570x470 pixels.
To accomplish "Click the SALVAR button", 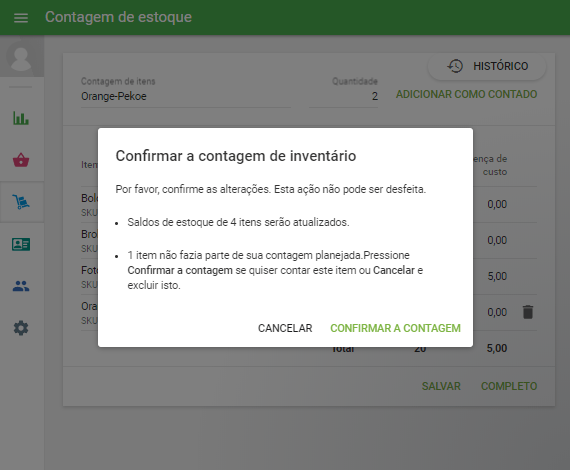I will point(441,386).
